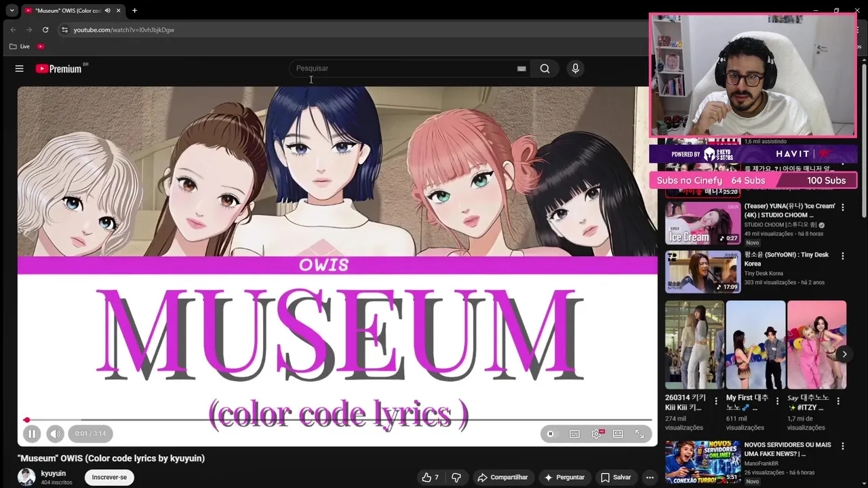Viewport: 868px width, 488px height.
Task: Click 'ManoFrankBR' channel name text
Action: [x=762, y=464]
